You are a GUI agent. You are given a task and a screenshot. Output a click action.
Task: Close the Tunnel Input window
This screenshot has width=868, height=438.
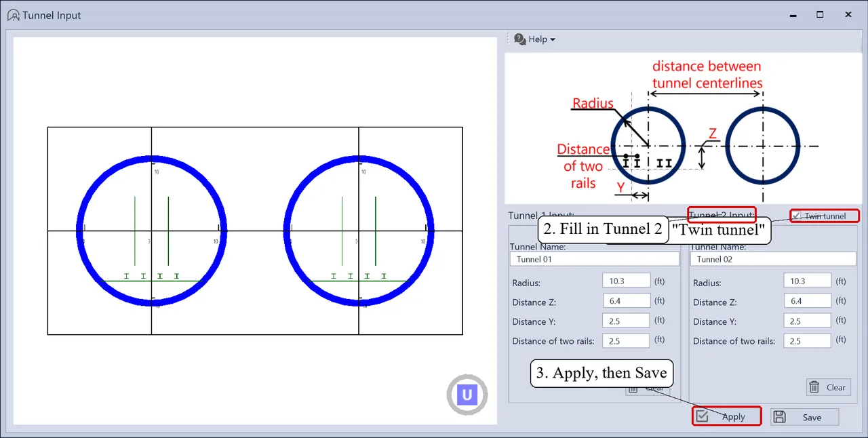(x=848, y=14)
